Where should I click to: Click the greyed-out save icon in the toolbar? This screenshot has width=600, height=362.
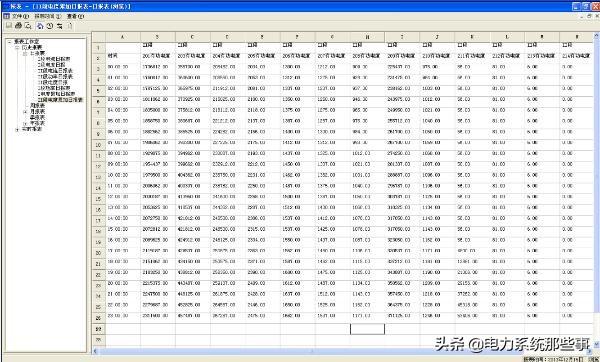(8, 26)
